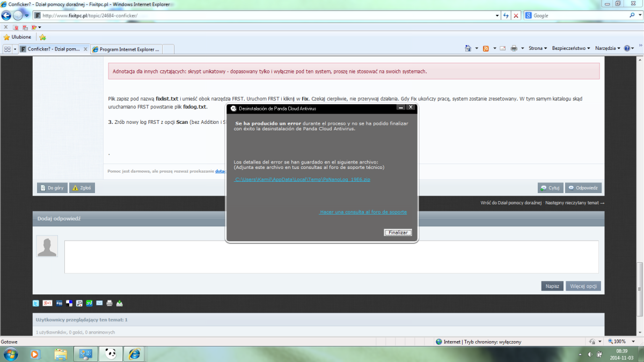
Task: Open the Strona menu
Action: pos(538,48)
